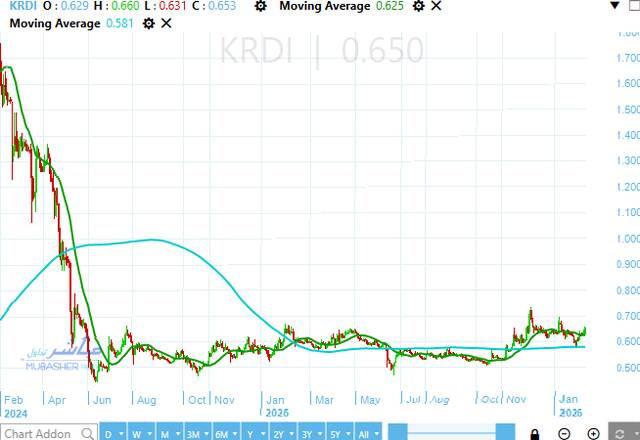Open settings for Moving Average 0.581
The width and height of the screenshot is (640, 440).
pos(148,21)
